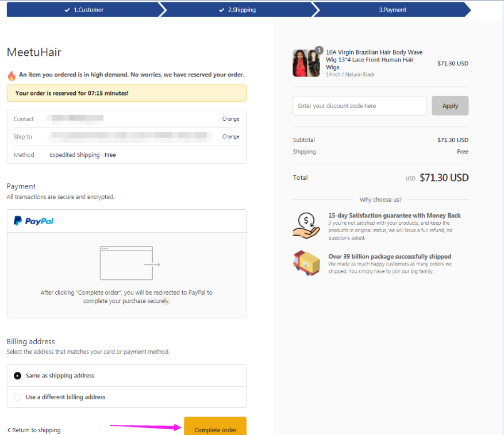The image size is (504, 435).
Task: Click the PayPal logo
Action: click(x=33, y=221)
